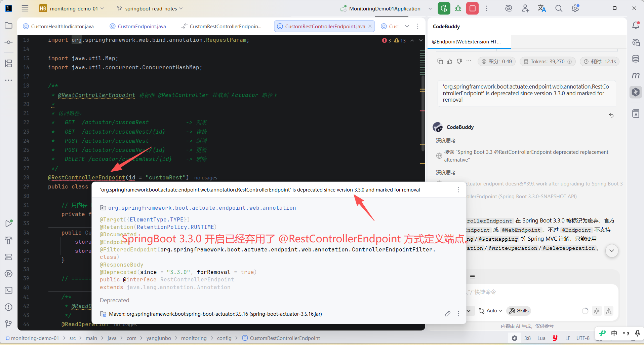This screenshot has height=345, width=644.
Task: Open the Project tool window
Action: (x=9, y=26)
